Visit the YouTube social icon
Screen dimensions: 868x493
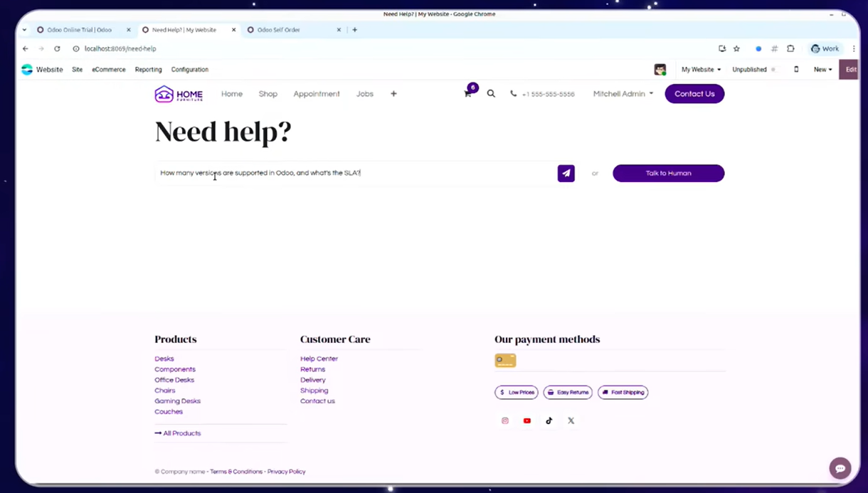527,420
